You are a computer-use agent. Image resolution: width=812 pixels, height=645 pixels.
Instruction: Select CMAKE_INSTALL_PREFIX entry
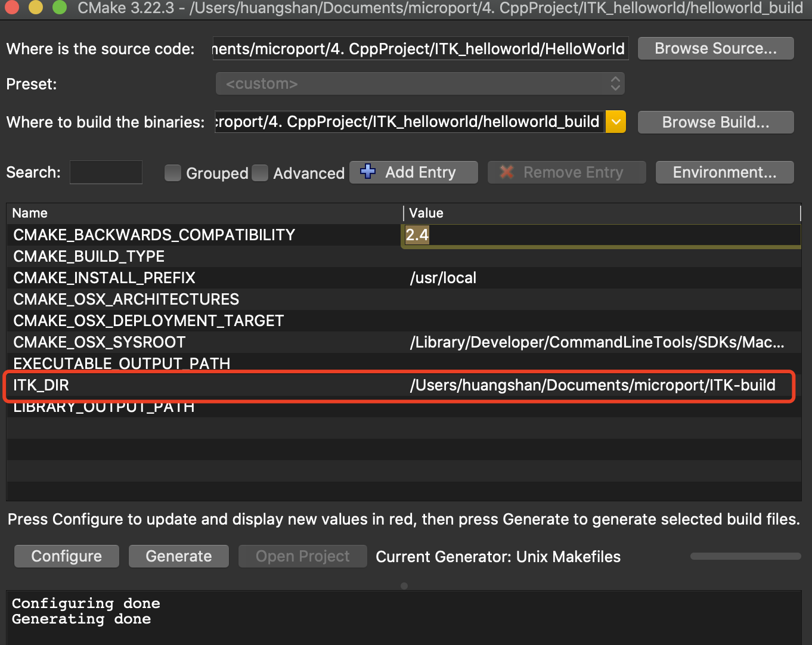(x=104, y=278)
